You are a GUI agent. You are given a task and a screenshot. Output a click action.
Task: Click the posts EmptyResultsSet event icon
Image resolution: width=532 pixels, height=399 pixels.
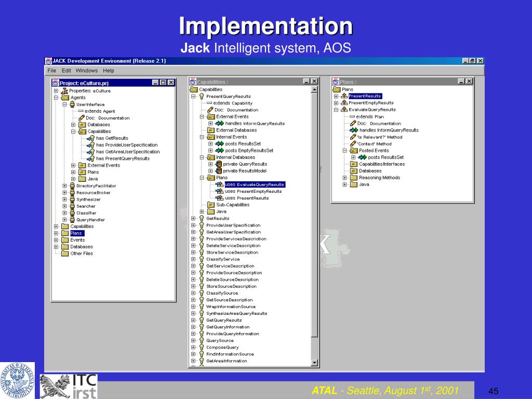[220, 151]
